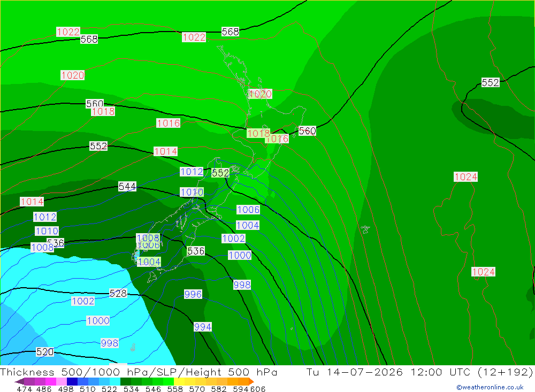Click the light pink legend swatch

(x=62, y=381)
